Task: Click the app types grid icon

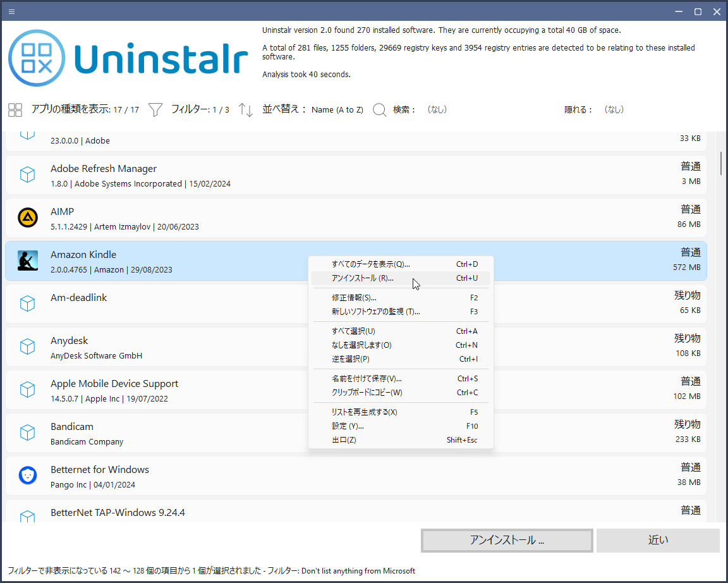Action: tap(15, 109)
